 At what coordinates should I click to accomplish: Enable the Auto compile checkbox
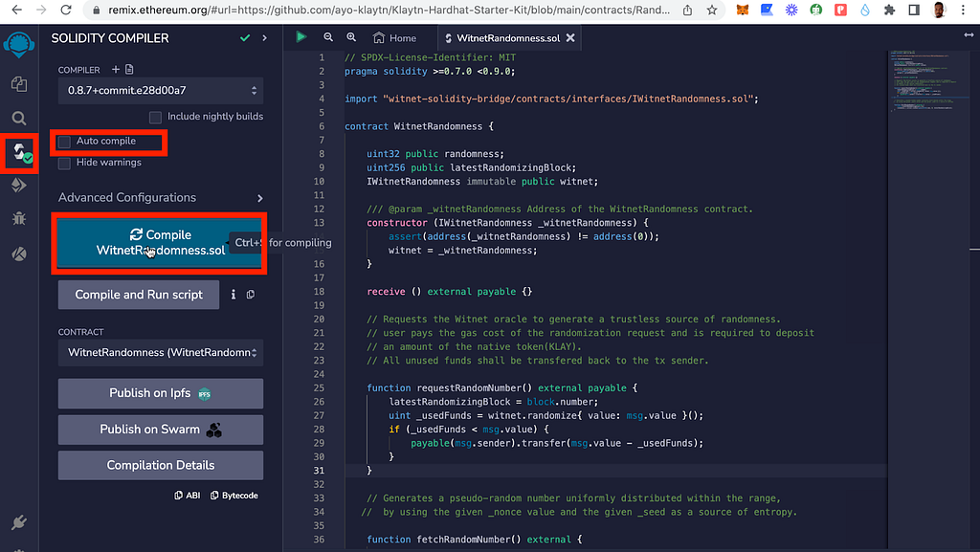coord(64,142)
